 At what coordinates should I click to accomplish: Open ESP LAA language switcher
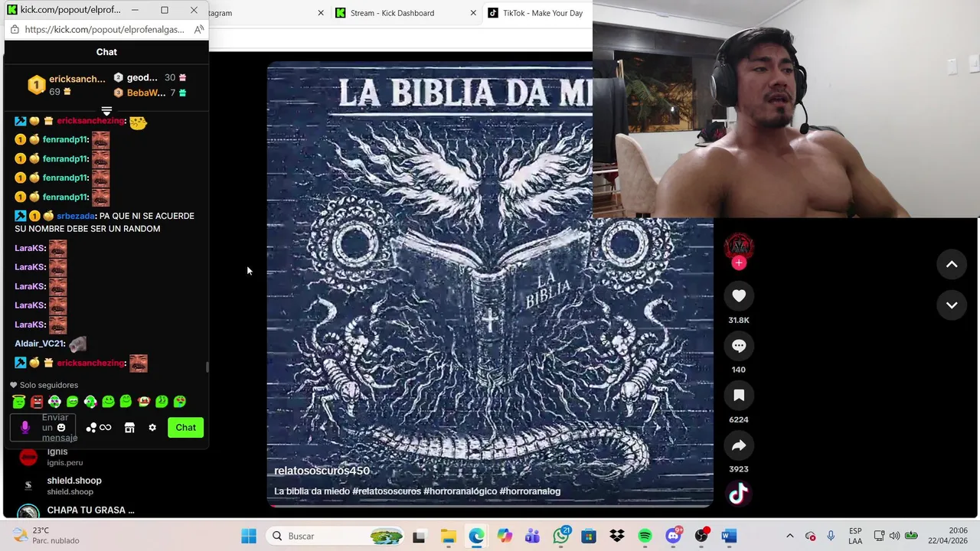(x=855, y=536)
